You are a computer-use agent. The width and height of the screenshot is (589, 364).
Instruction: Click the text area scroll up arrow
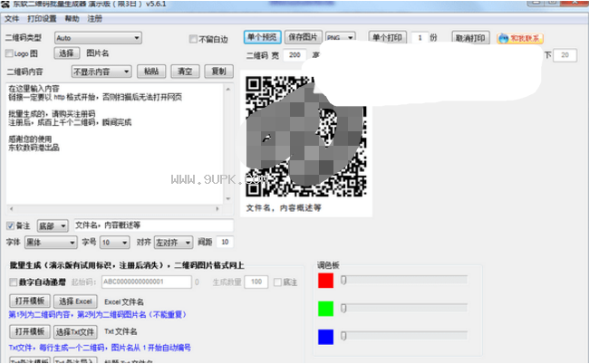point(228,89)
